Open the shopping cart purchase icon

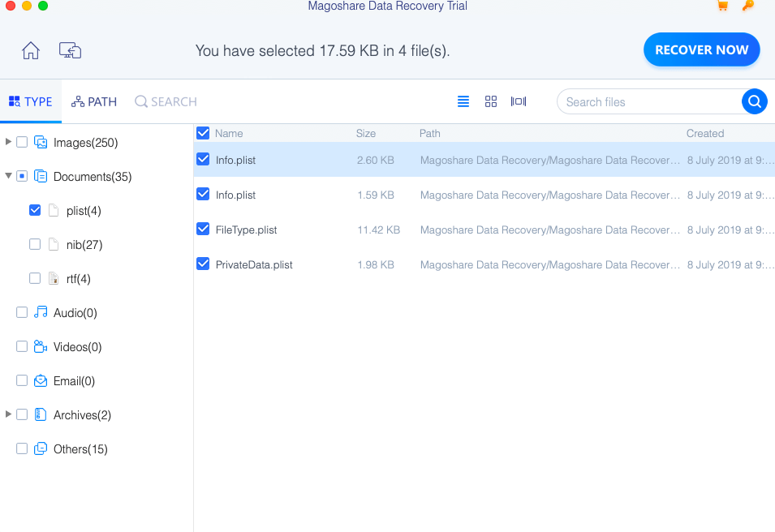coord(722,6)
